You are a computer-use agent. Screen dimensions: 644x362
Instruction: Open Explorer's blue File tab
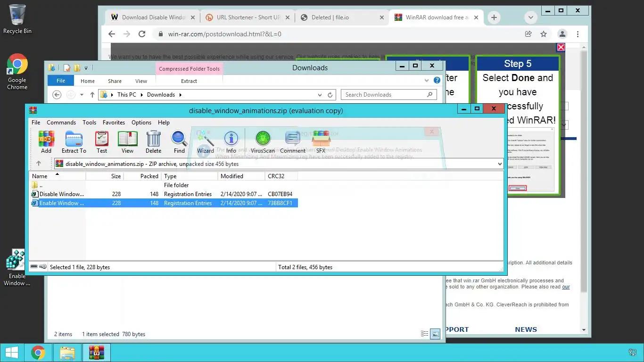click(x=61, y=81)
